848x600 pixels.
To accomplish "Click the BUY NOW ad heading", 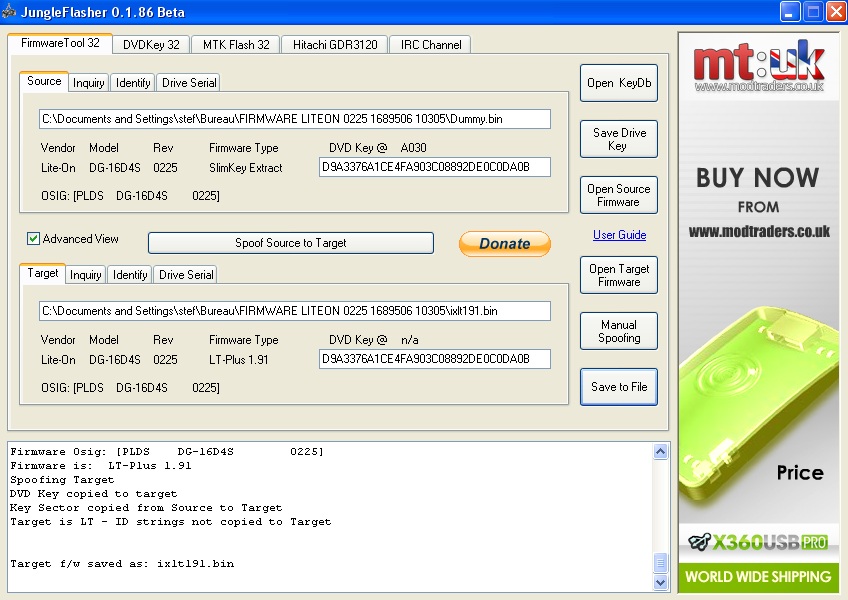I will [x=758, y=177].
